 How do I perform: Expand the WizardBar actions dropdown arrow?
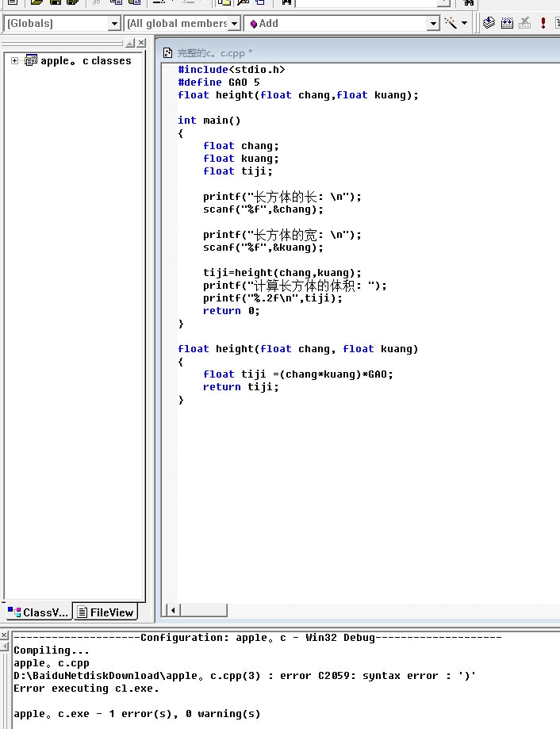click(464, 23)
